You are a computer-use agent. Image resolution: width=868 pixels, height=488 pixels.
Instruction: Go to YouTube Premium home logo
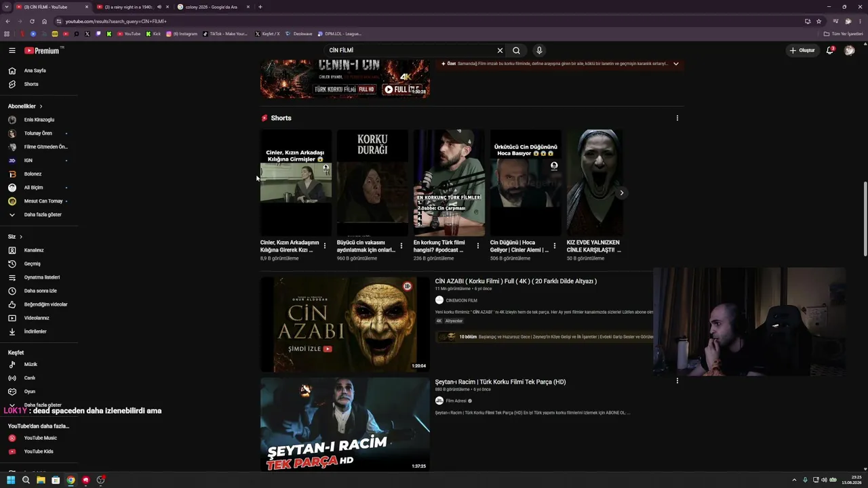[42, 50]
